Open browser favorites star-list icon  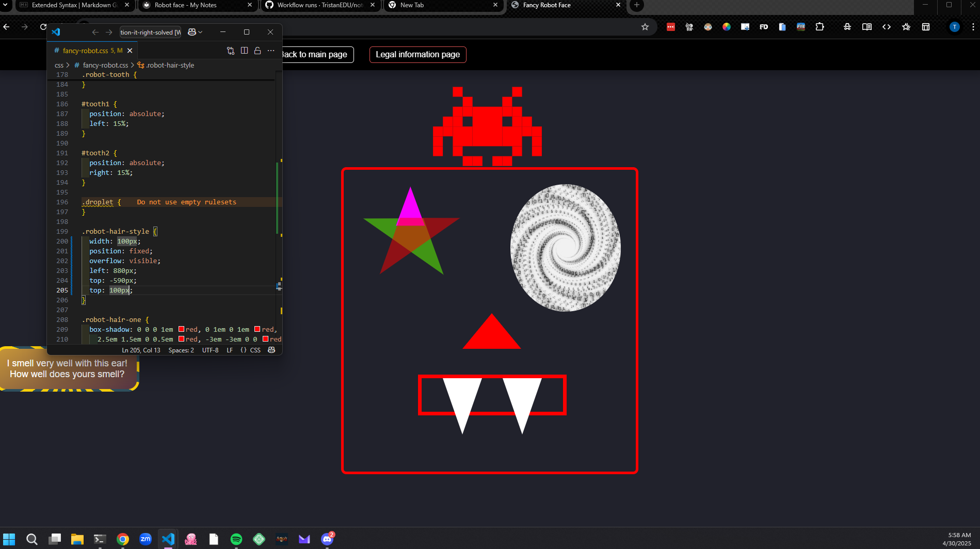click(x=906, y=27)
